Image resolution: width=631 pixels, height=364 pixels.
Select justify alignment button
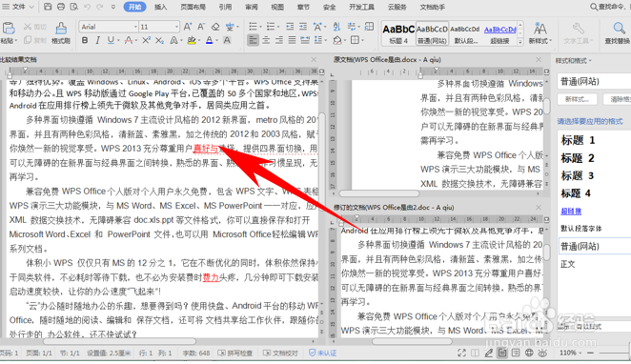293,40
